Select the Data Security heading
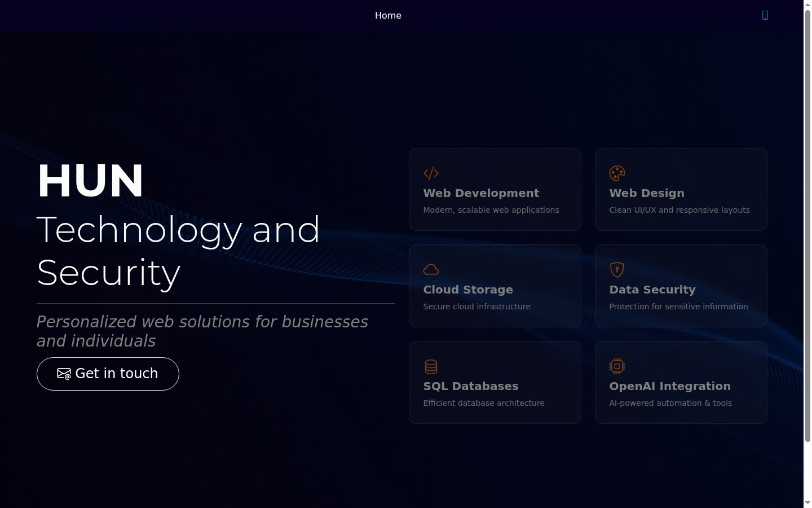 coord(652,290)
